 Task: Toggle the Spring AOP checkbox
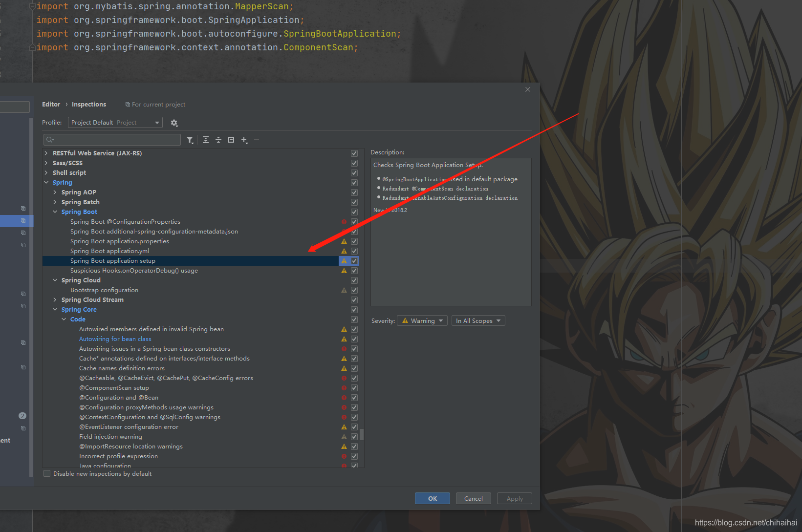[x=354, y=192]
